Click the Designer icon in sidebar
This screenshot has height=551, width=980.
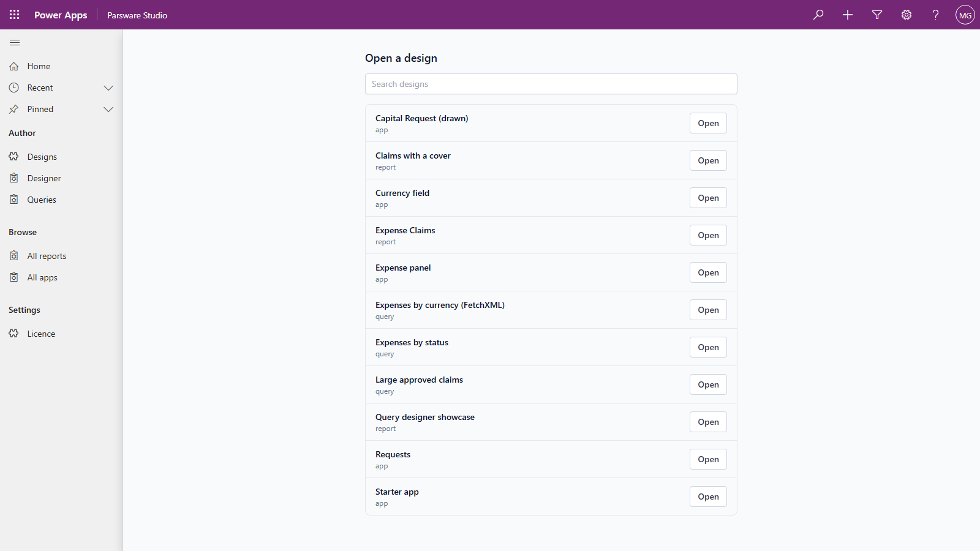(x=14, y=178)
